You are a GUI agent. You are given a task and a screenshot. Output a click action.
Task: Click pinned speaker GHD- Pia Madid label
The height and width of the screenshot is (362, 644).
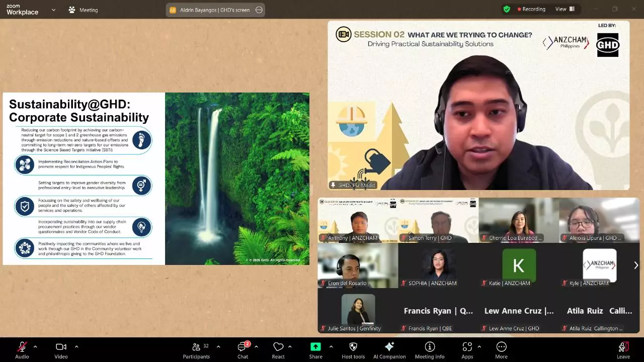coord(353,185)
